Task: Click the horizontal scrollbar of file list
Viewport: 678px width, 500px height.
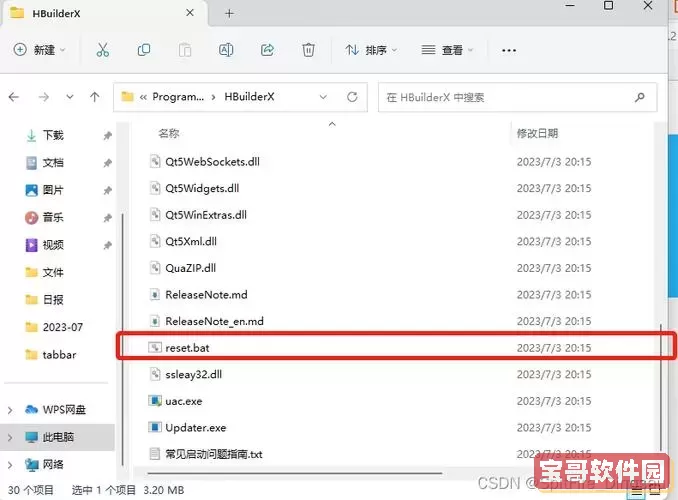Action: 294,474
